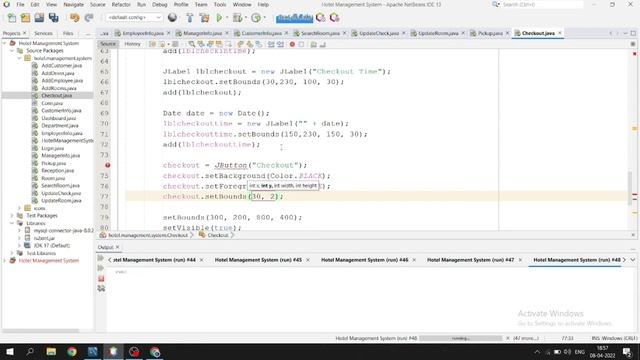Click the Save All toolbar icon
This screenshot has width=640, height=360.
click(x=53, y=18)
